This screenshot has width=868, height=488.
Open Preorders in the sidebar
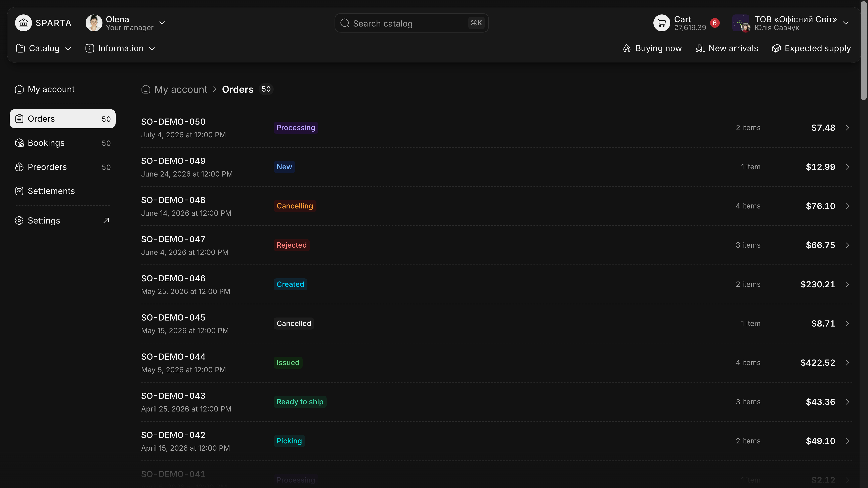click(63, 167)
